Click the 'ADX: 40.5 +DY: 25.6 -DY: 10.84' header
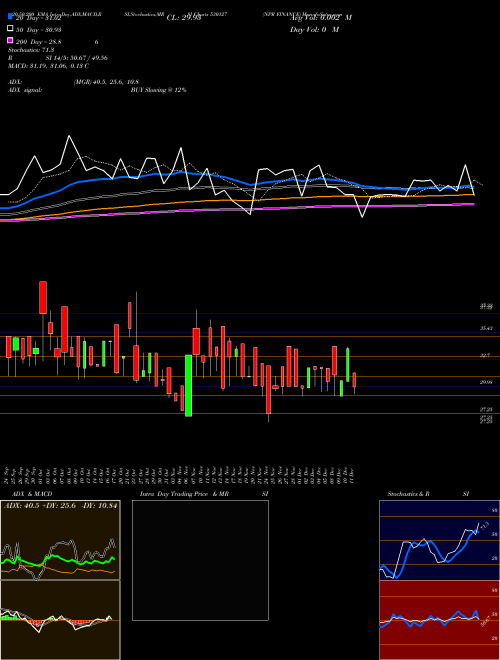 click(x=60, y=505)
